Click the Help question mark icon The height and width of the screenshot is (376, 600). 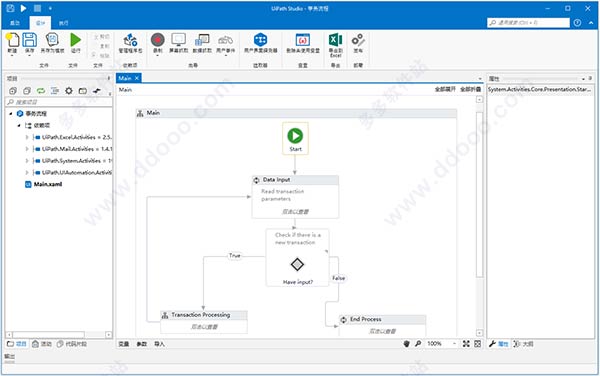(577, 23)
